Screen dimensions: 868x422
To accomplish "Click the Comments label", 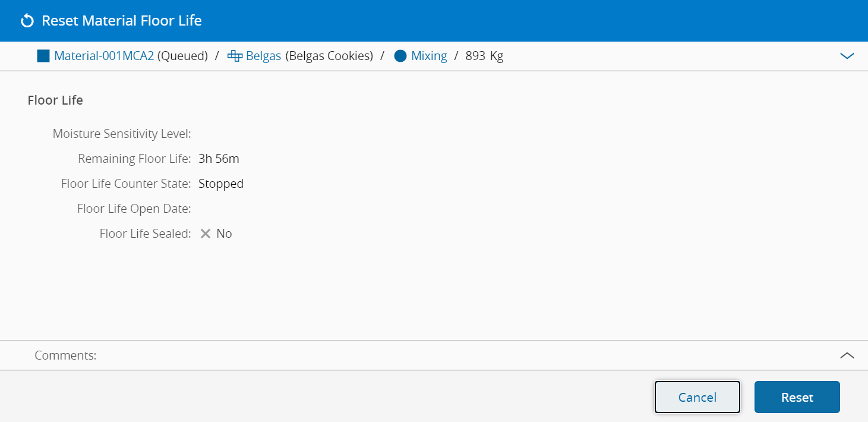I will 65,355.
